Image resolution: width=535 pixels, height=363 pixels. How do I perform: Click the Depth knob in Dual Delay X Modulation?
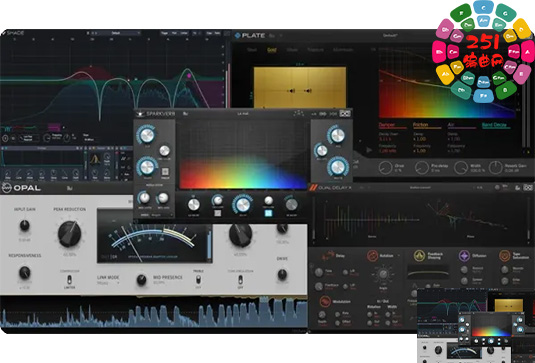point(321,314)
